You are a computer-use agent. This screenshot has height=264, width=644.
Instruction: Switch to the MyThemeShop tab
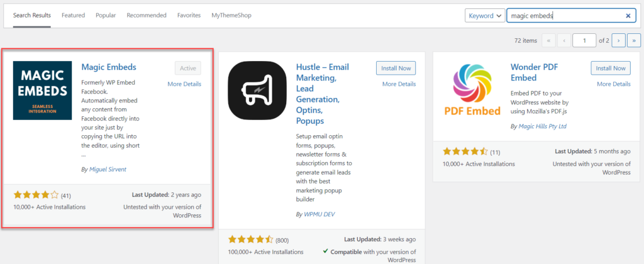tap(231, 15)
